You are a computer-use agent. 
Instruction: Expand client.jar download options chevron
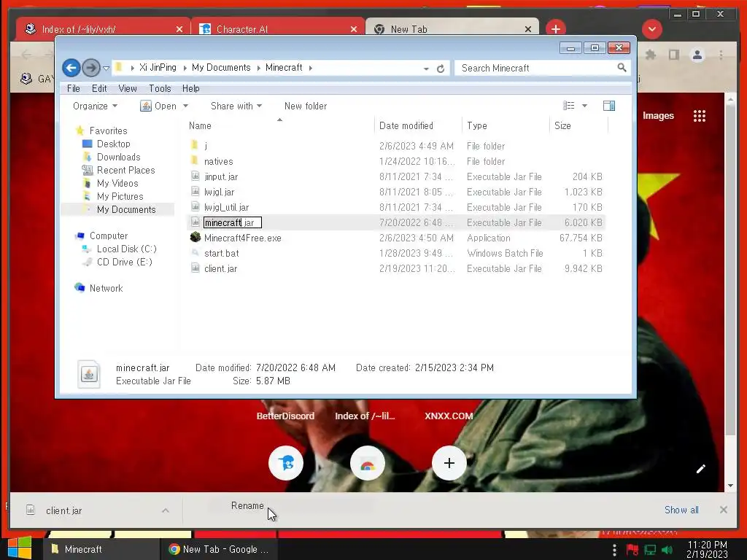point(166,510)
